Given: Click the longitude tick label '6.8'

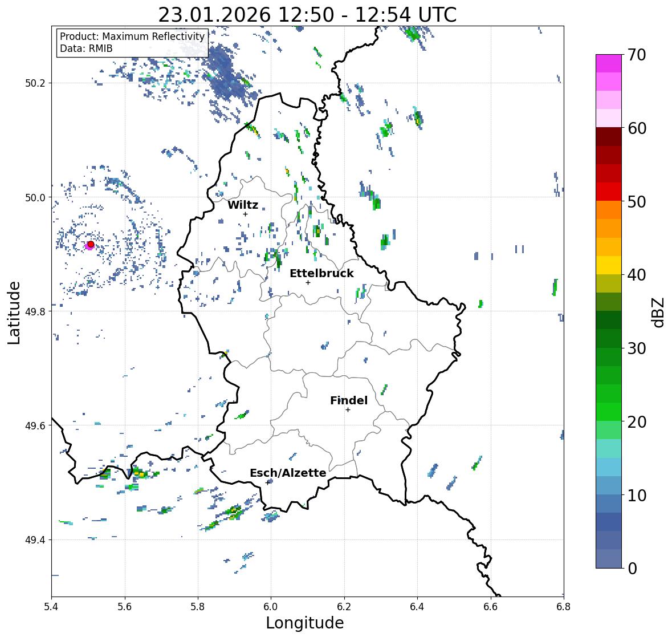Looking at the screenshot, I should pos(564,607).
